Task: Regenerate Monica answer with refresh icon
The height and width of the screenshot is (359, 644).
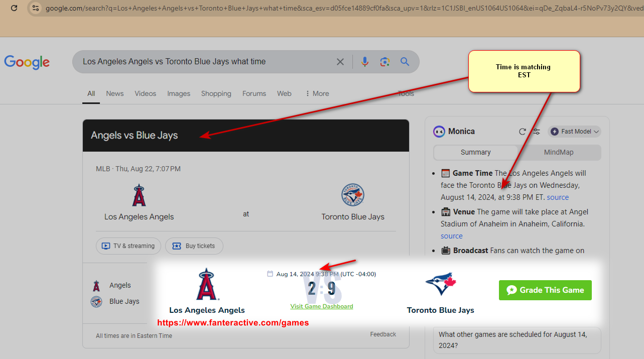Action: pyautogui.click(x=523, y=132)
